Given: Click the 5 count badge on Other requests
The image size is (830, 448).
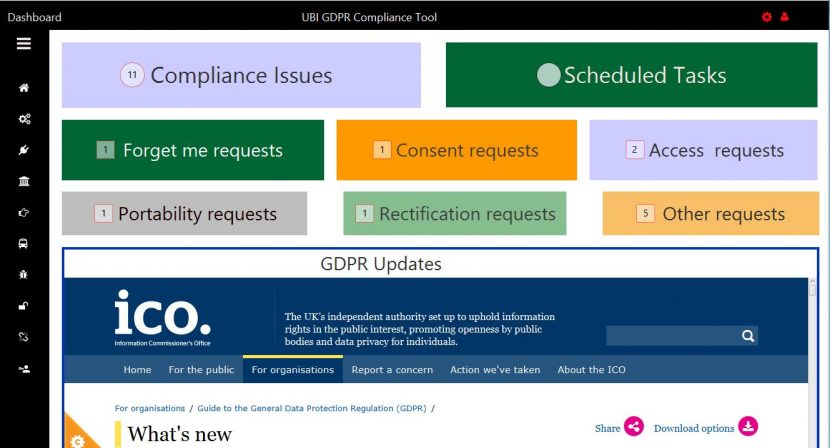Looking at the screenshot, I should (645, 213).
